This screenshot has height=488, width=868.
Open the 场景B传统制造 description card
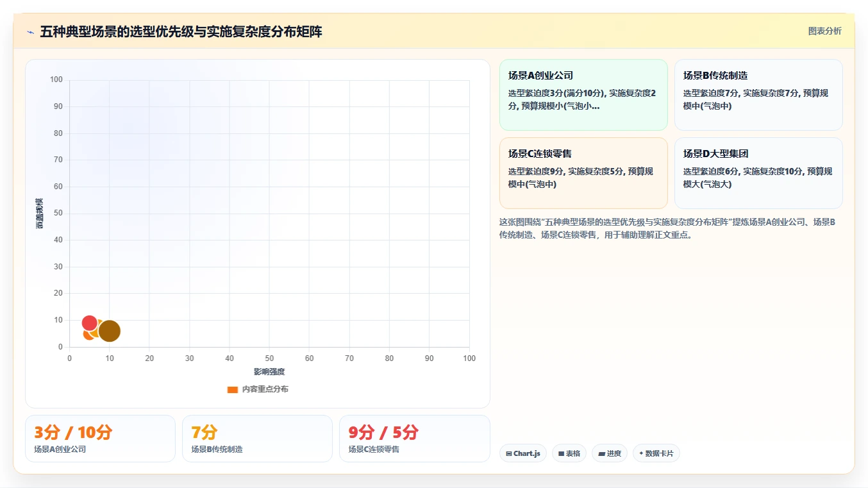pos(758,95)
